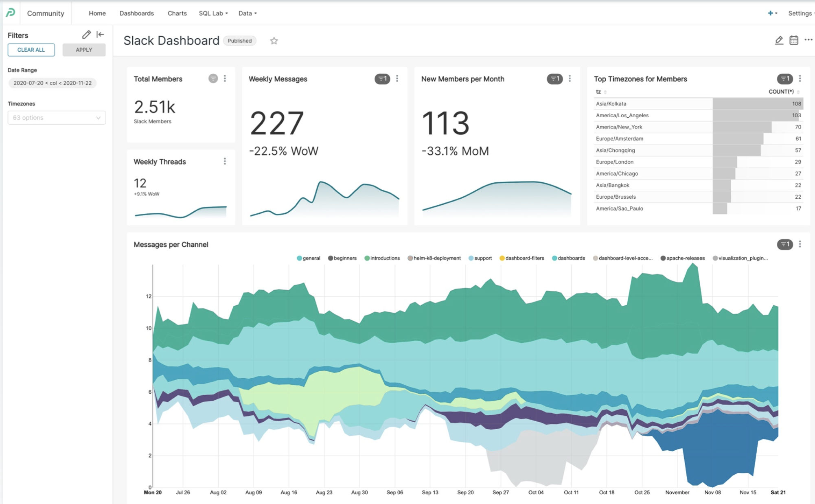Expand the SQL Lab menu
This screenshot has height=504, width=815.
point(213,13)
